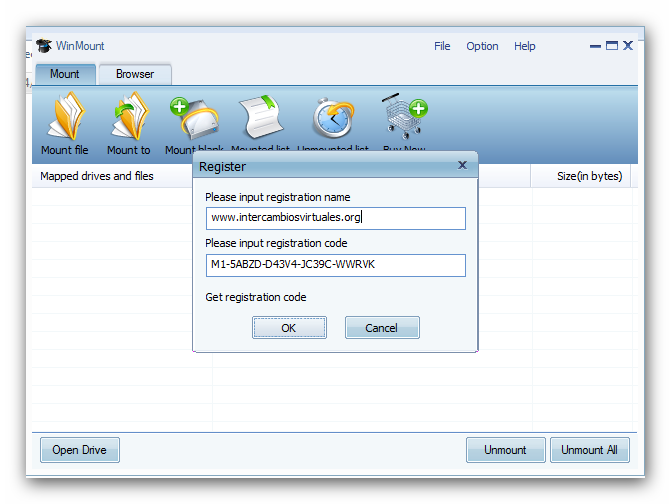Click the Get registration code link
The width and height of the screenshot is (671, 504).
point(256,297)
